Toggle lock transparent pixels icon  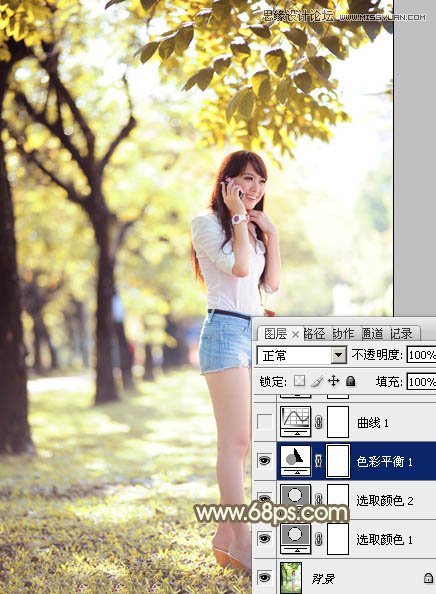[x=299, y=381]
